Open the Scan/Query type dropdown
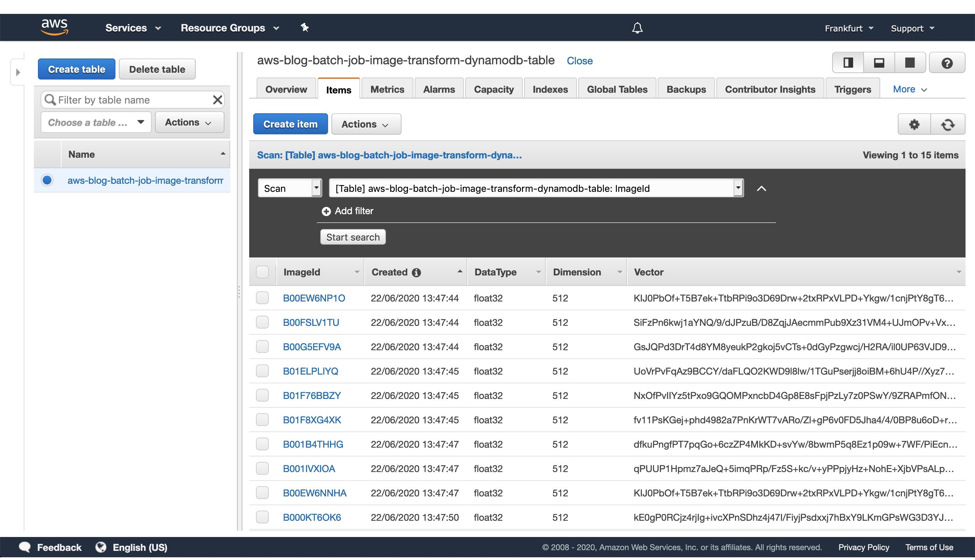Screen dimensions: 975x560 (x=289, y=189)
